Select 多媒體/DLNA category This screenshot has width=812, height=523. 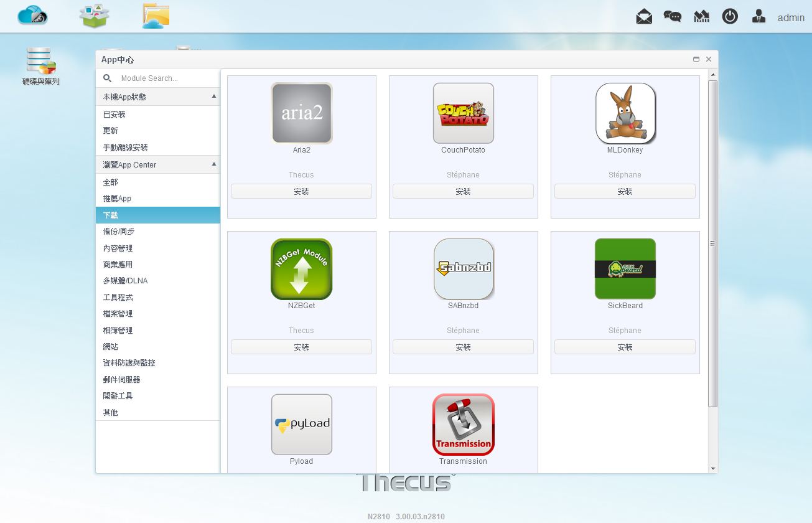pos(158,281)
